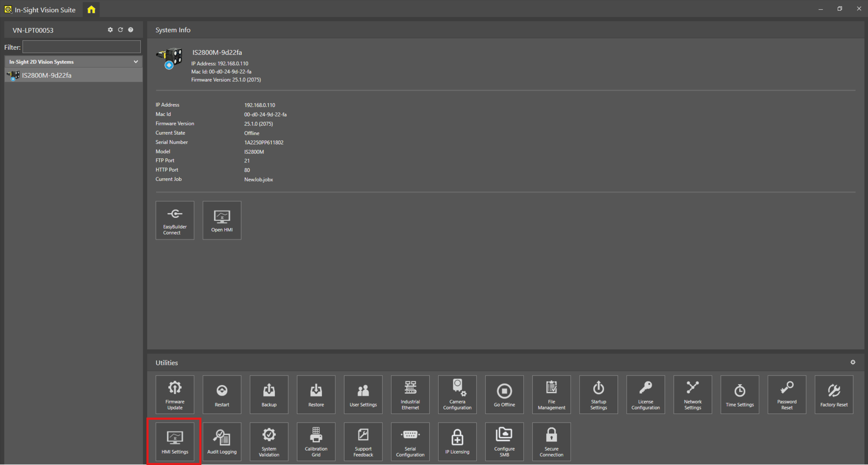Open the Backup utility

(269, 394)
